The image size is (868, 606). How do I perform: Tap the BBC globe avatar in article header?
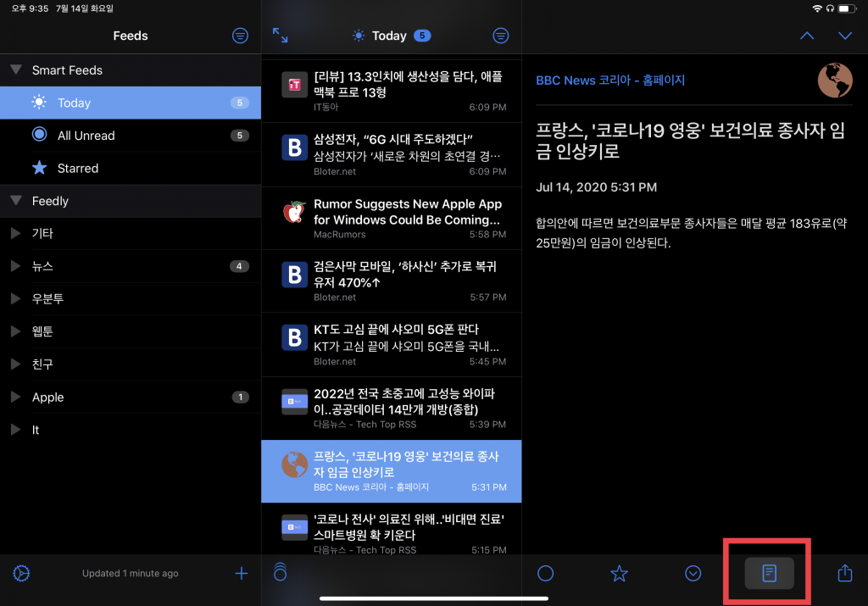835,81
